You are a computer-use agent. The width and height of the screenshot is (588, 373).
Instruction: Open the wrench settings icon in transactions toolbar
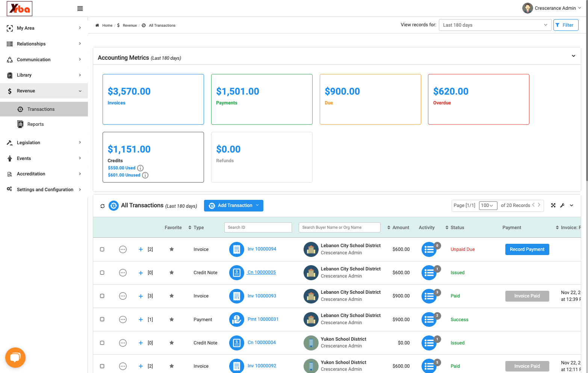562,205
